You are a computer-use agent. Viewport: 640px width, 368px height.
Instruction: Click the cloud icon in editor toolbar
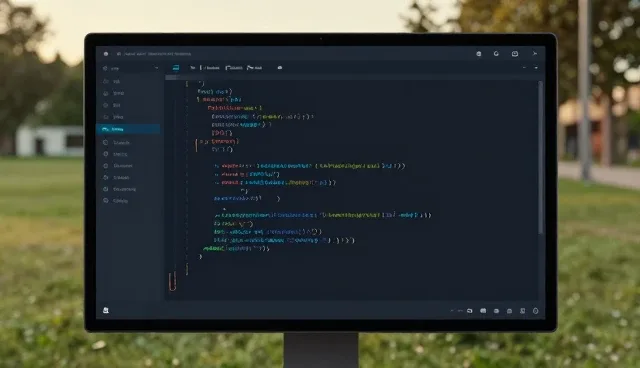[x=280, y=68]
